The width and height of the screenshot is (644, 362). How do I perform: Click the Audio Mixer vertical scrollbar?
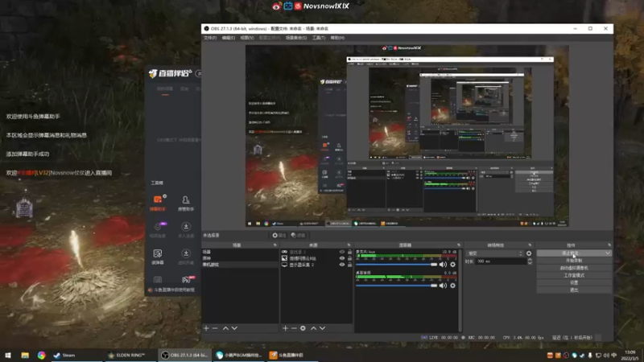460,290
